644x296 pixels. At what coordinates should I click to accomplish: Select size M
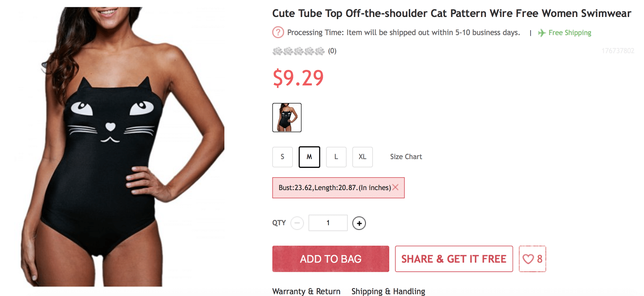coord(309,157)
